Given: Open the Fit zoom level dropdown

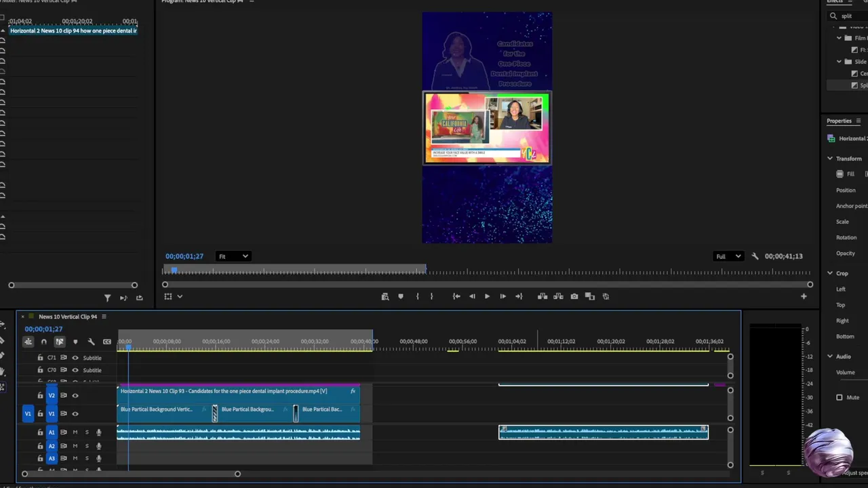Looking at the screenshot, I should point(233,256).
